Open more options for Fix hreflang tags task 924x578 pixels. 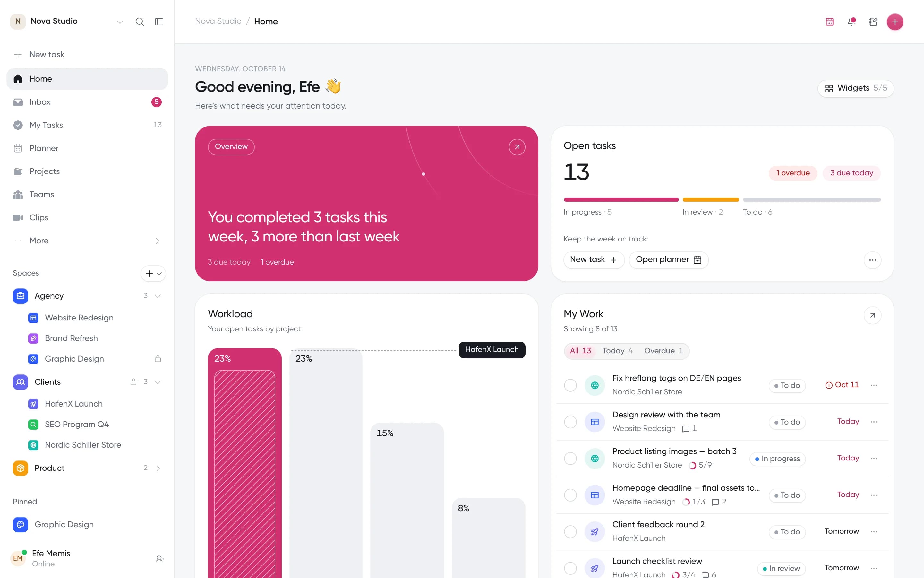tap(874, 385)
